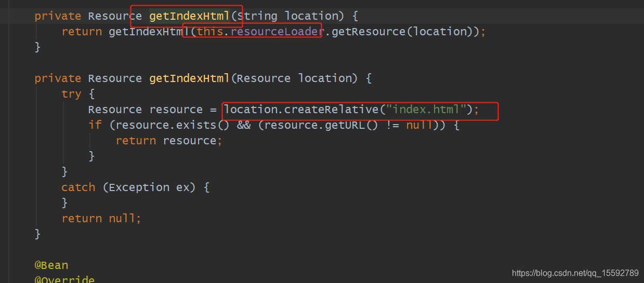Image resolution: width=644 pixels, height=283 pixels.
Task: Click the getIndexHtml call after first return
Action: [x=149, y=32]
